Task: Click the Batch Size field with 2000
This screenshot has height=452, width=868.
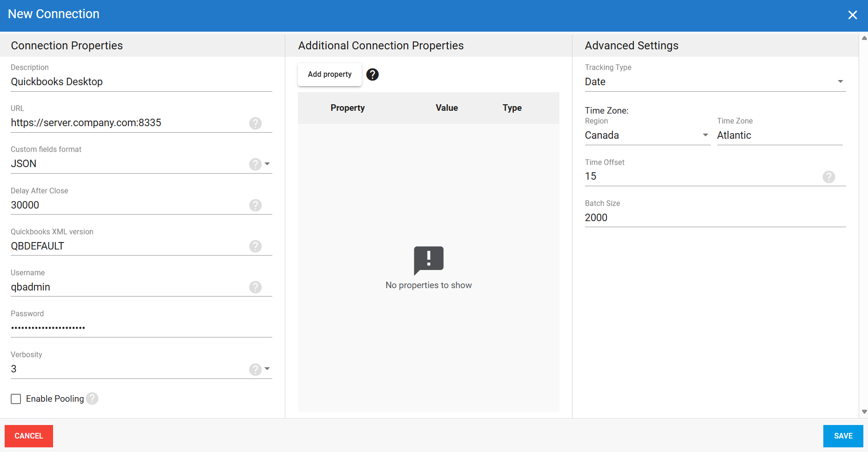Action: point(715,218)
